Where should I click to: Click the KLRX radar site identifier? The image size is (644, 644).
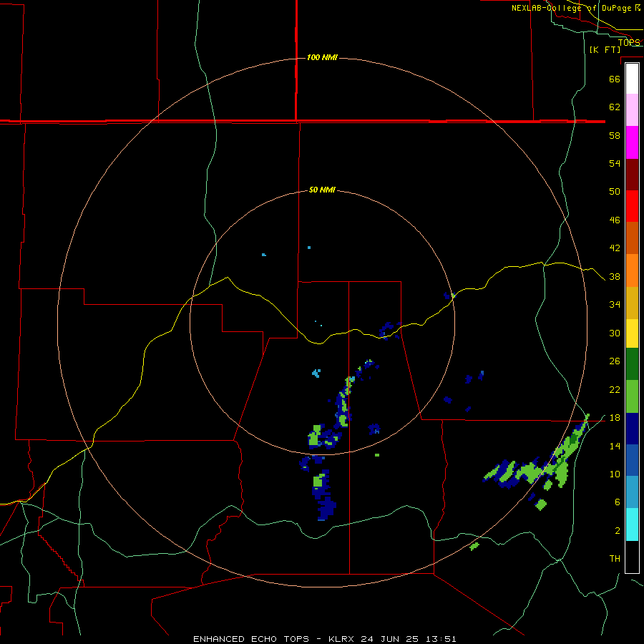click(x=342, y=639)
